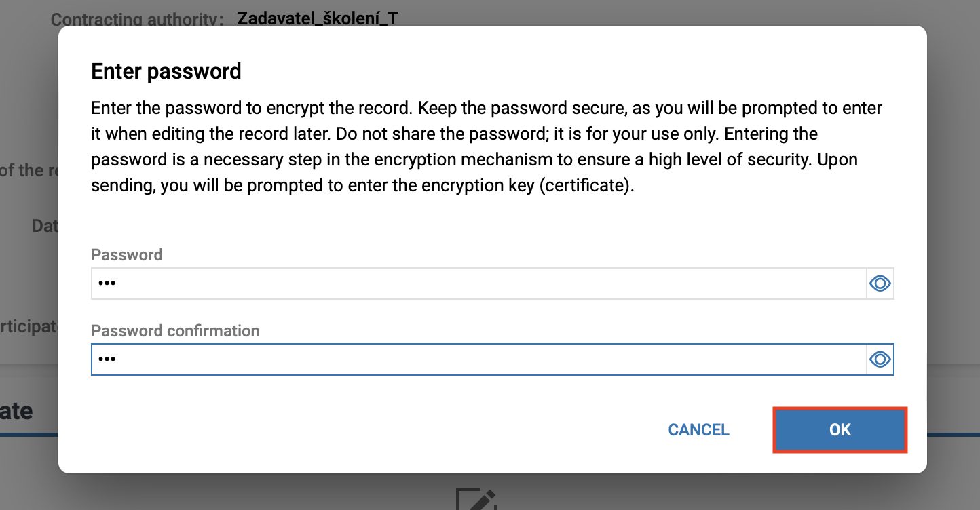Click the Zadavatel_školení_T contracting authority name
The width and height of the screenshot is (980, 510).
tap(317, 18)
